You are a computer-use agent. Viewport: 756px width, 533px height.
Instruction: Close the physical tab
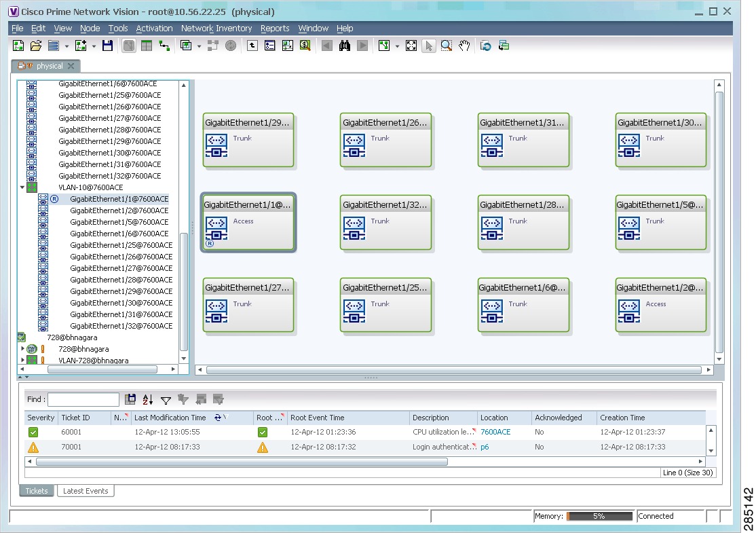tap(71, 66)
